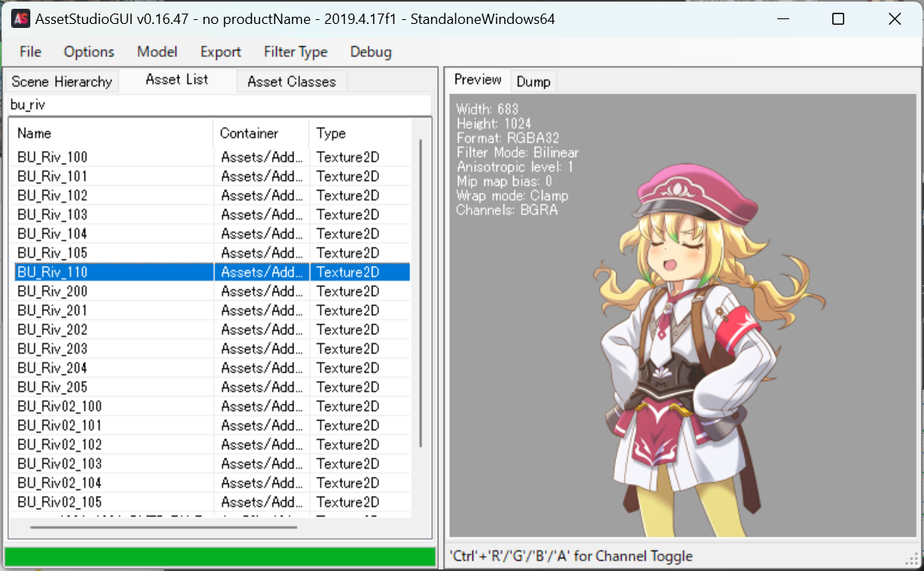The height and width of the screenshot is (571, 924).
Task: Select asset BU_Riv_101
Action: (x=53, y=176)
